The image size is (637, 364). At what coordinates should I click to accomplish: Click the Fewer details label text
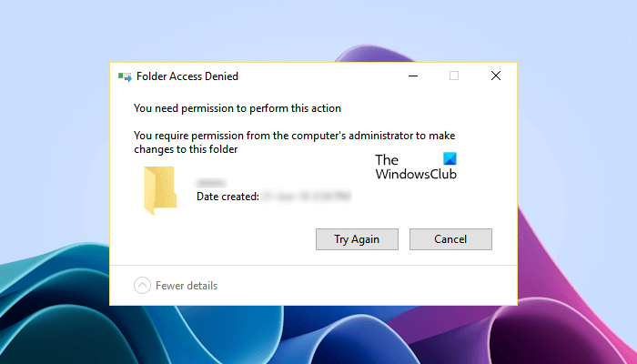point(187,286)
